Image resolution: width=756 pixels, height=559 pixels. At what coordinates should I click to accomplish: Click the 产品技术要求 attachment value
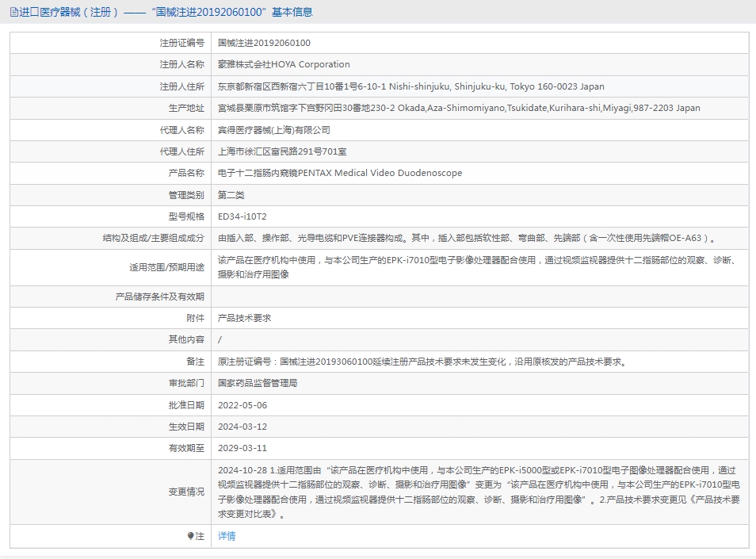(x=244, y=318)
